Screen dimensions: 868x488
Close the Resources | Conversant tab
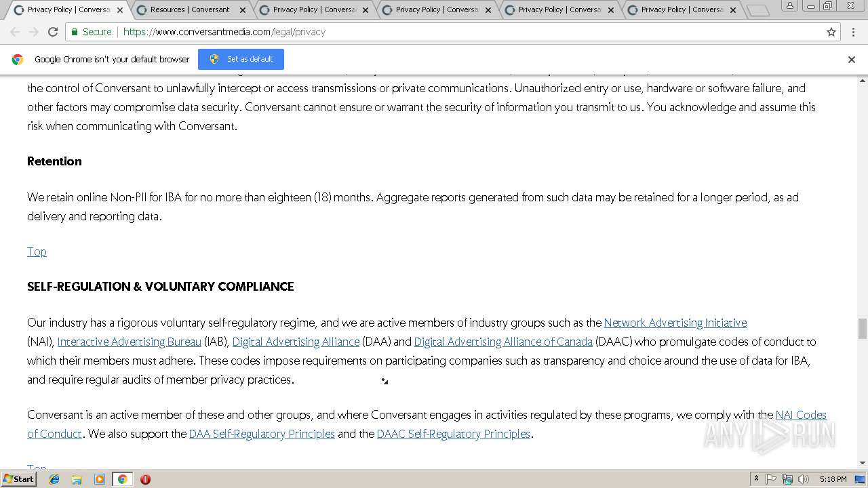coord(243,10)
